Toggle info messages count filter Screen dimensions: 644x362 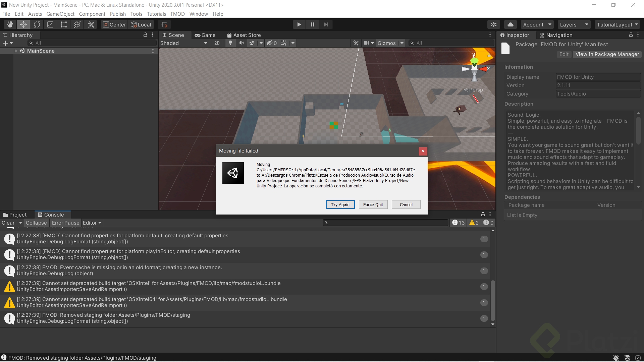(x=458, y=223)
